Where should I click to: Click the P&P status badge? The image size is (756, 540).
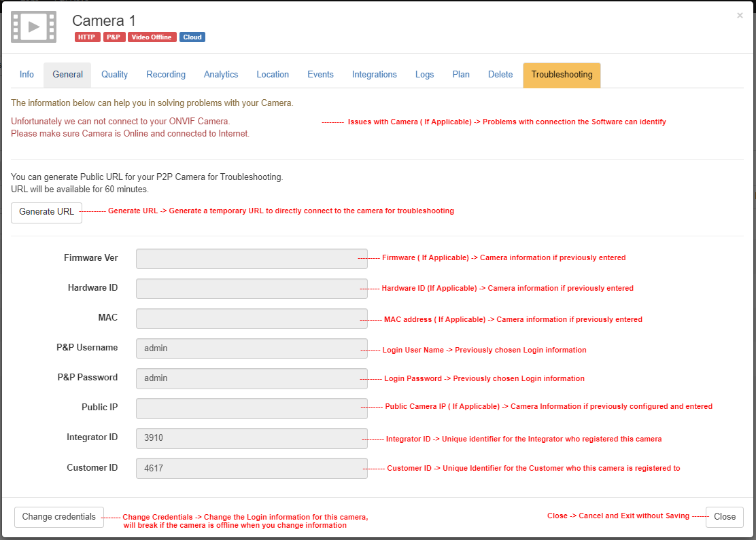point(114,37)
